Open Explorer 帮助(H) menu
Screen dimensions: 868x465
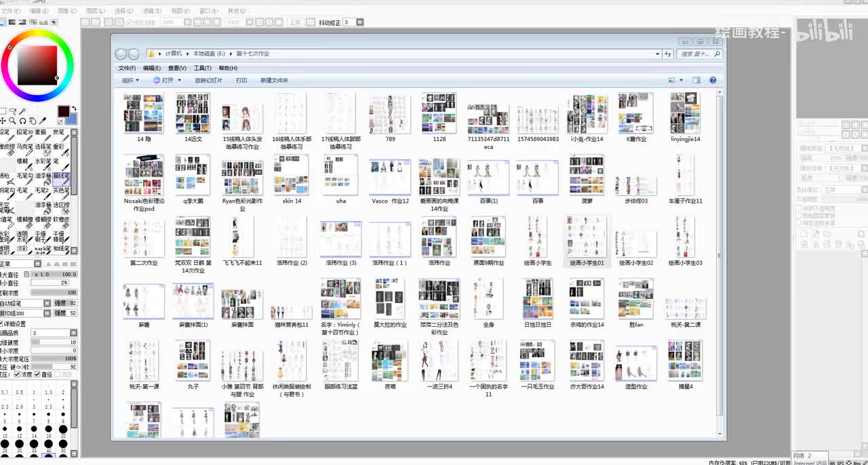(x=228, y=68)
